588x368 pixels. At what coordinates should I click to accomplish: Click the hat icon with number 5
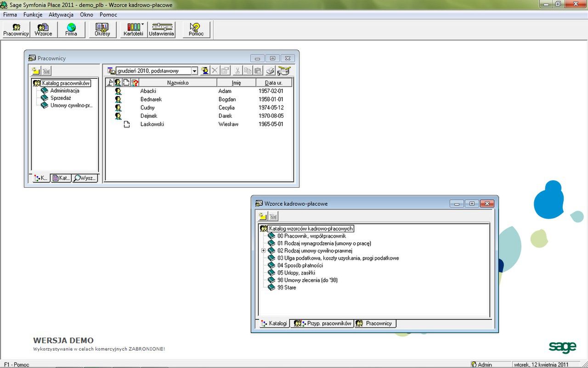pos(284,71)
